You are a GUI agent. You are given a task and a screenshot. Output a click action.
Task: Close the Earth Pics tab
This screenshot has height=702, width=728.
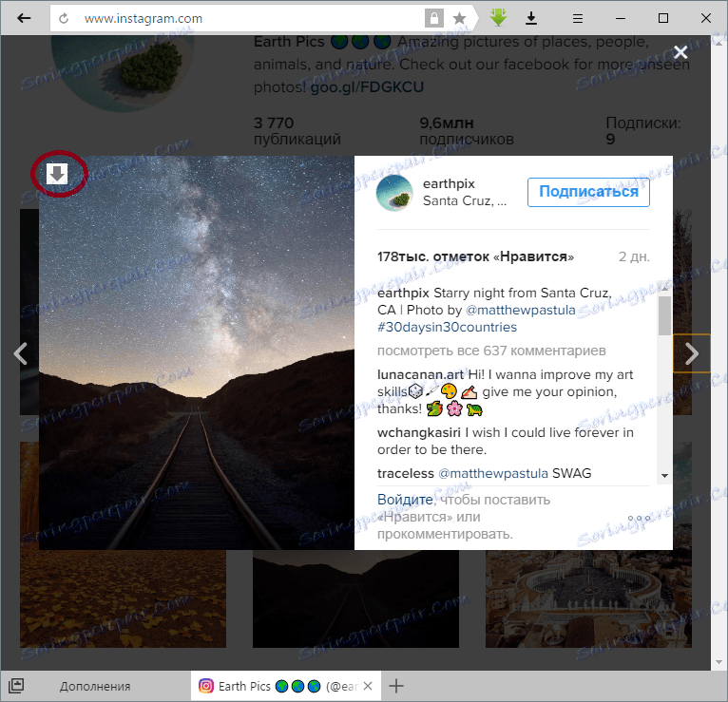tap(368, 686)
